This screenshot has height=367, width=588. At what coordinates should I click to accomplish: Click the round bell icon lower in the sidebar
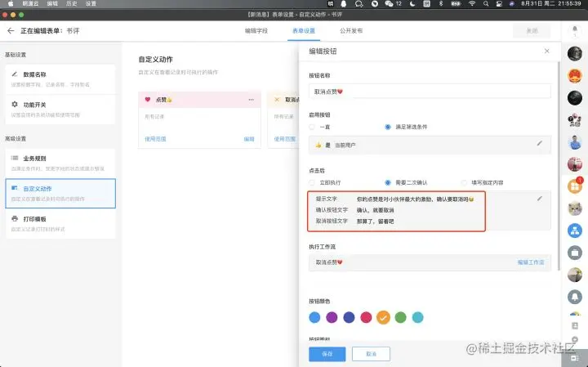[574, 297]
